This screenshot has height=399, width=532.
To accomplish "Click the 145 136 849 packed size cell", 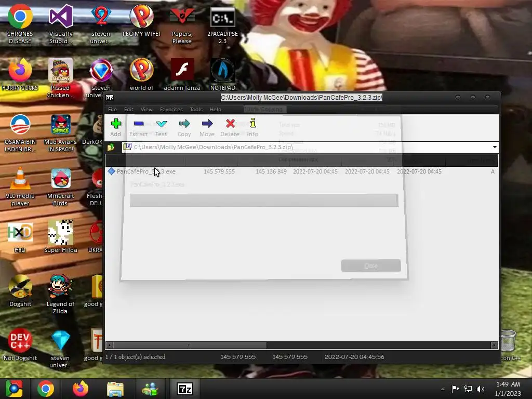I will 271,171.
